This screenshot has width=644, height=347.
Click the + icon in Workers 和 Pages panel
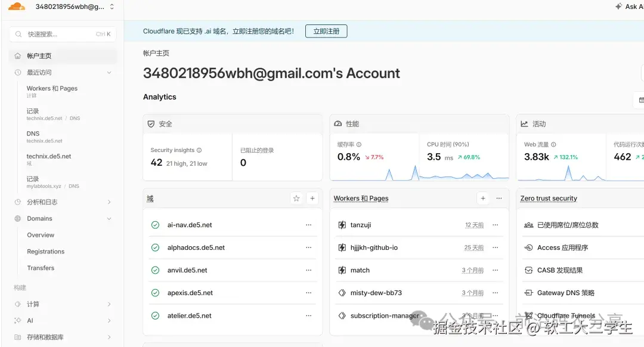coord(483,198)
